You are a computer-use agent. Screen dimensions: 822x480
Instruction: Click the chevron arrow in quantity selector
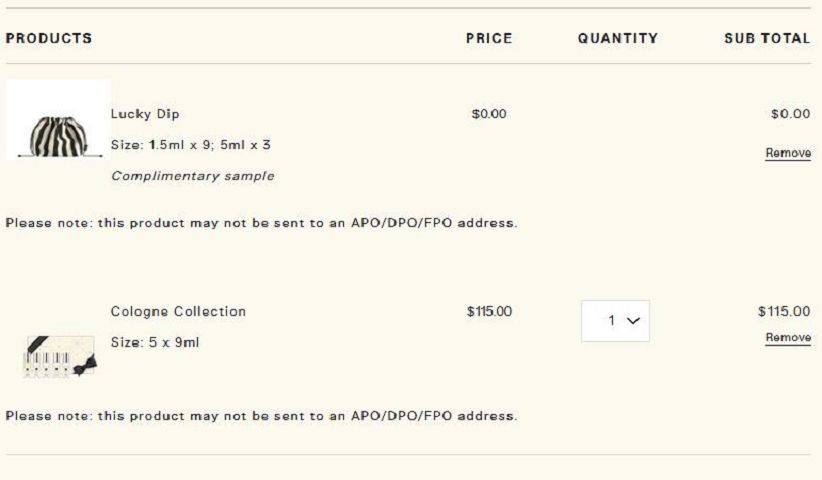[633, 321]
